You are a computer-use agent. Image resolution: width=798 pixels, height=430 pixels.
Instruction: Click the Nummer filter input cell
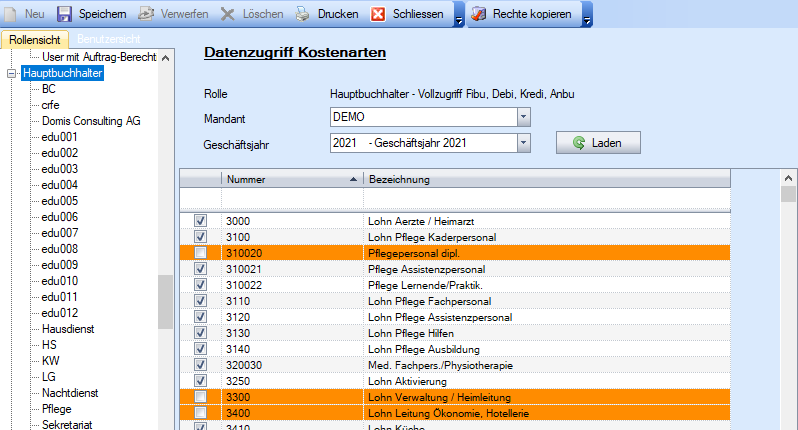coord(292,198)
